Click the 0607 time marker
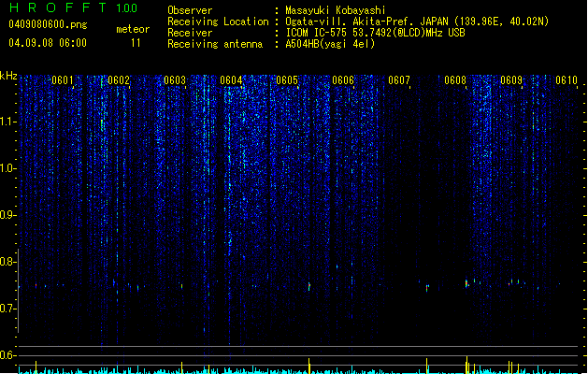Image resolution: width=588 pixels, height=374 pixels. 399,80
